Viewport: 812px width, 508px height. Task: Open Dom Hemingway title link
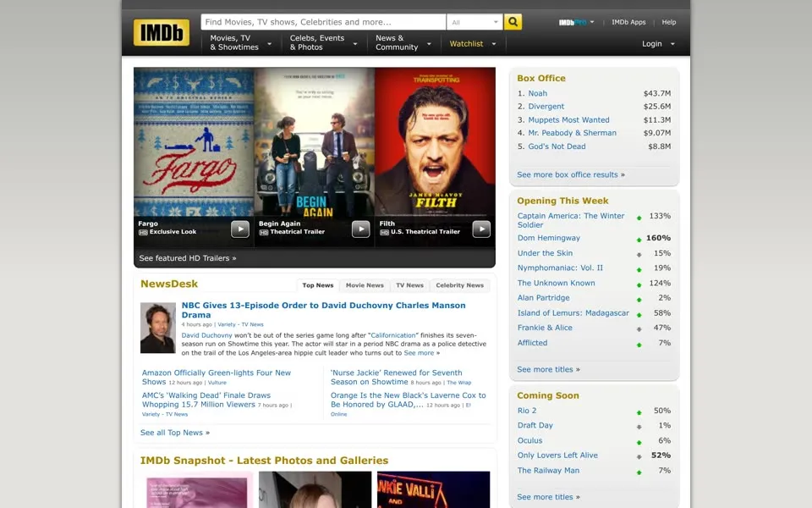click(x=548, y=238)
